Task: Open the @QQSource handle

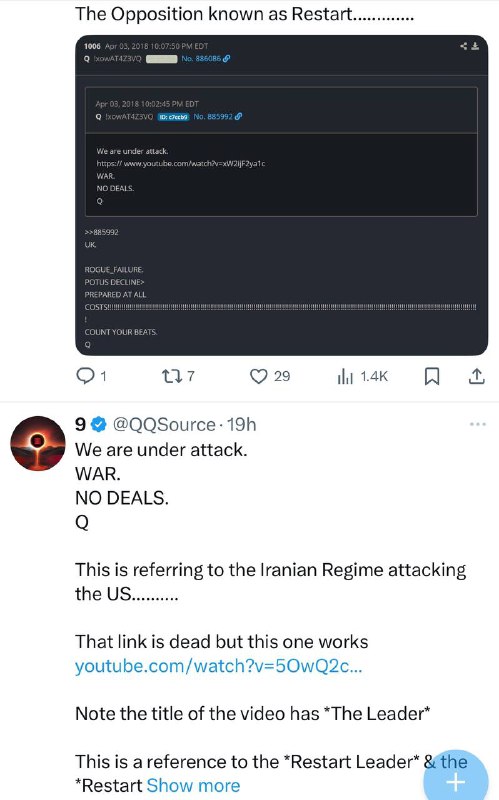Action: 163,424
